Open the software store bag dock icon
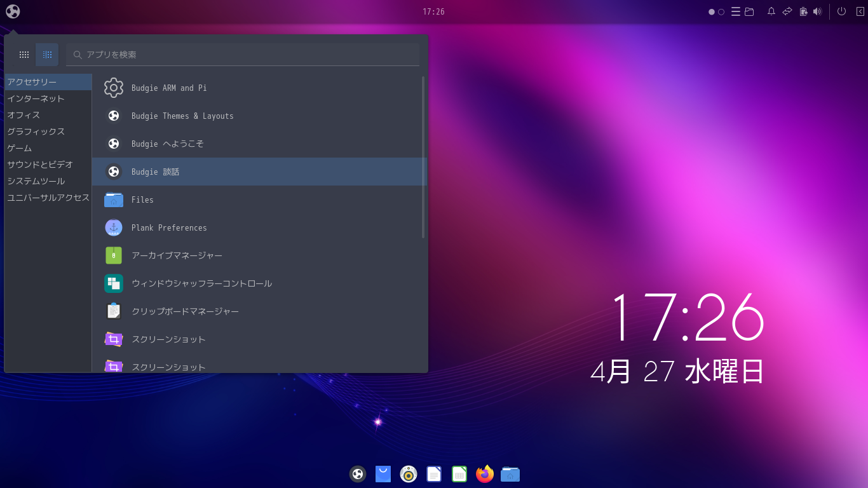 click(383, 474)
